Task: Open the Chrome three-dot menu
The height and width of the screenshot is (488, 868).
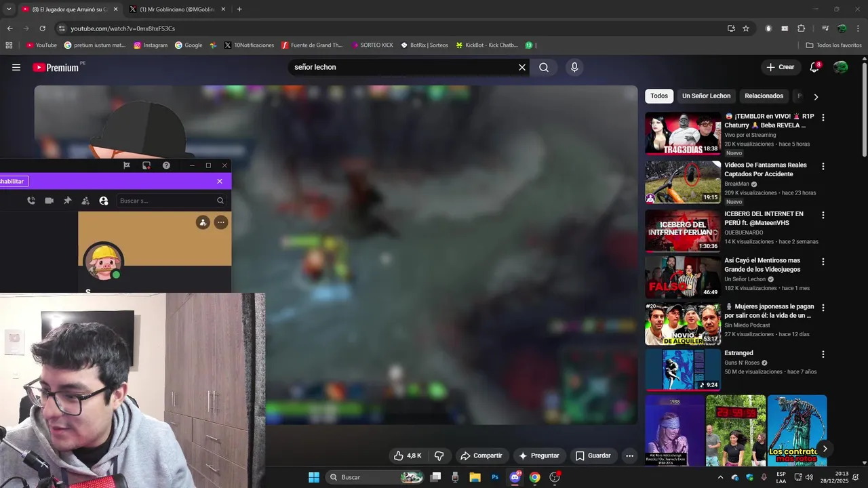Action: [x=857, y=28]
